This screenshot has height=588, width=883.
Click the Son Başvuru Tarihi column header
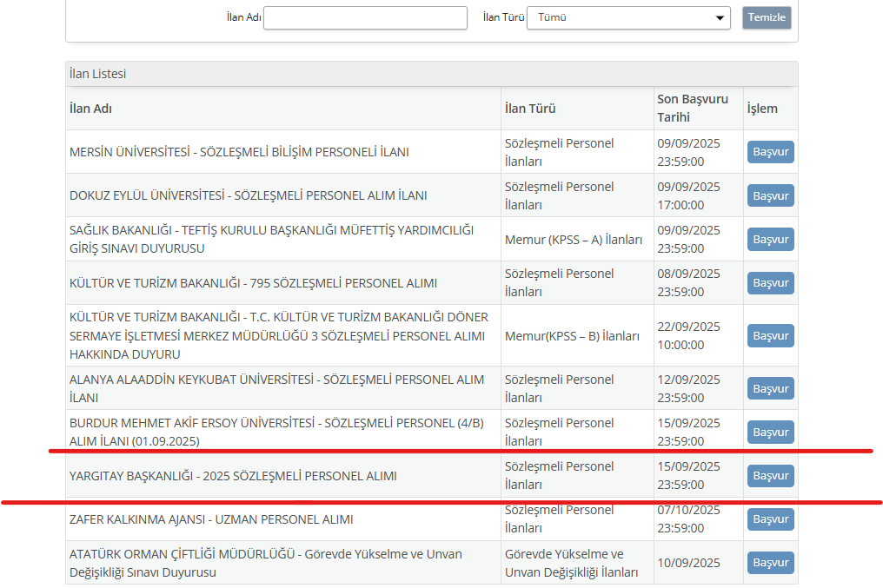(698, 109)
